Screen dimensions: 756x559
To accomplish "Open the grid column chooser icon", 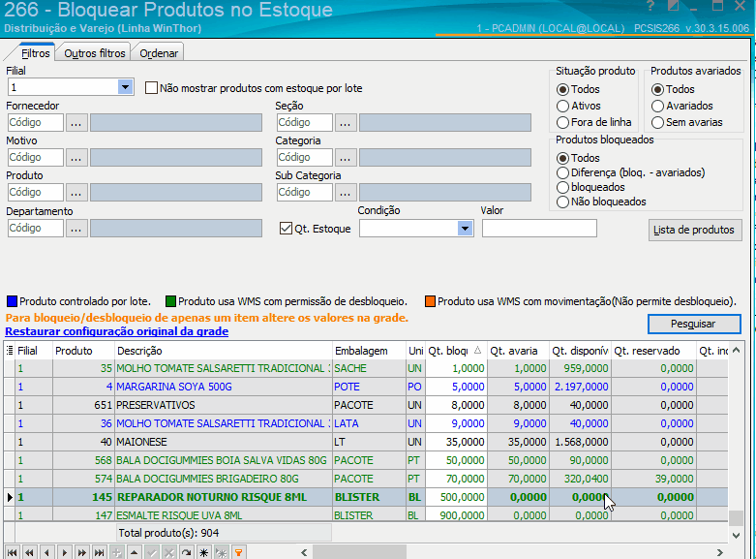I will (9, 351).
